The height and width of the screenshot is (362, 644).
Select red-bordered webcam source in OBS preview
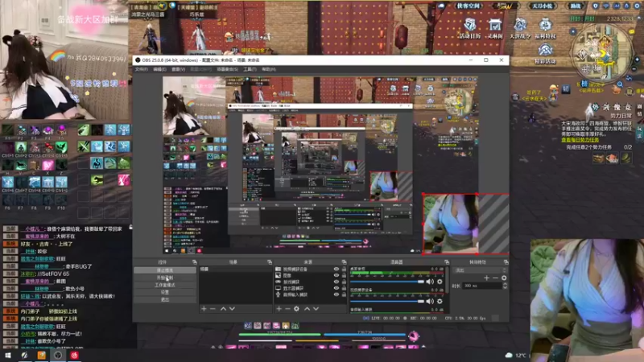[x=466, y=224]
